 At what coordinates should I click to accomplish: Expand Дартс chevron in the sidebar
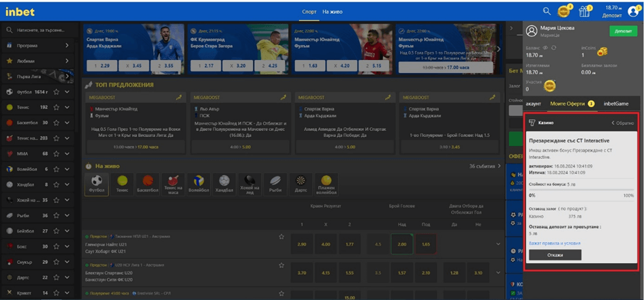coord(67,277)
